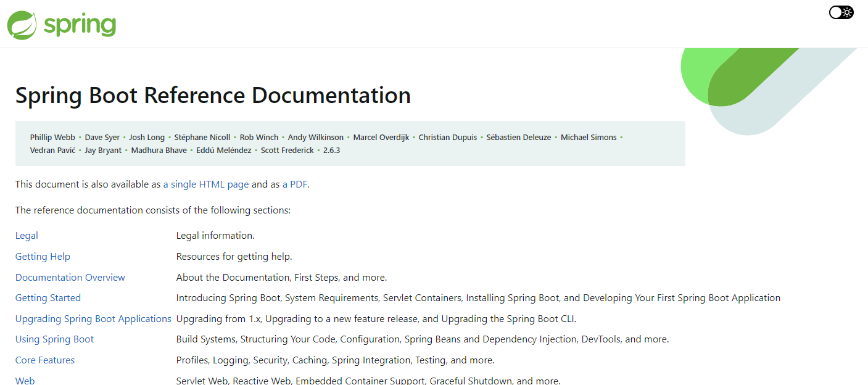Click 'Profiles, Logging, Security, Caching' description

tap(336, 360)
